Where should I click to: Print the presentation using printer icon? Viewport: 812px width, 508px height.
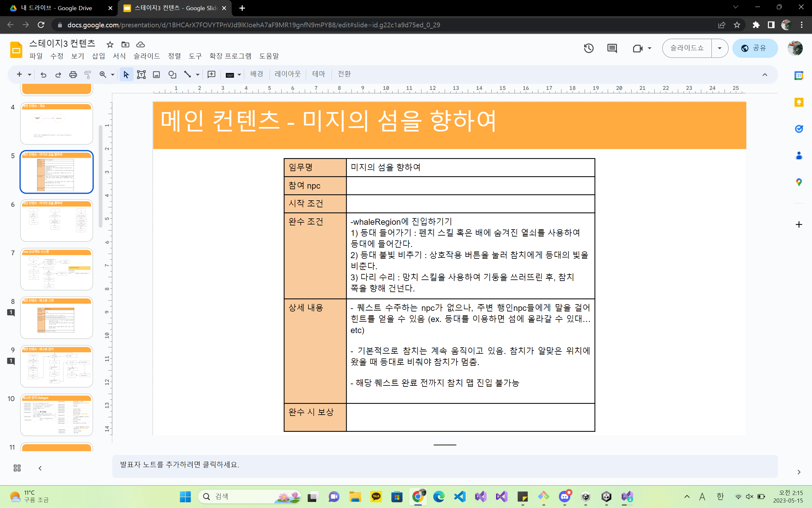(73, 75)
